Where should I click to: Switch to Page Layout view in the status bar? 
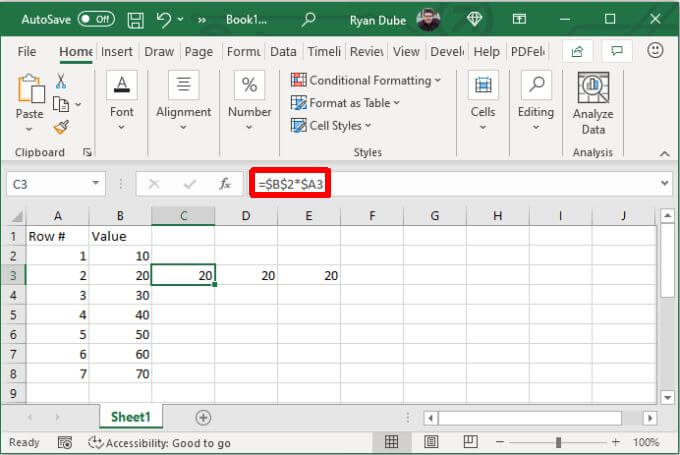[x=431, y=442]
